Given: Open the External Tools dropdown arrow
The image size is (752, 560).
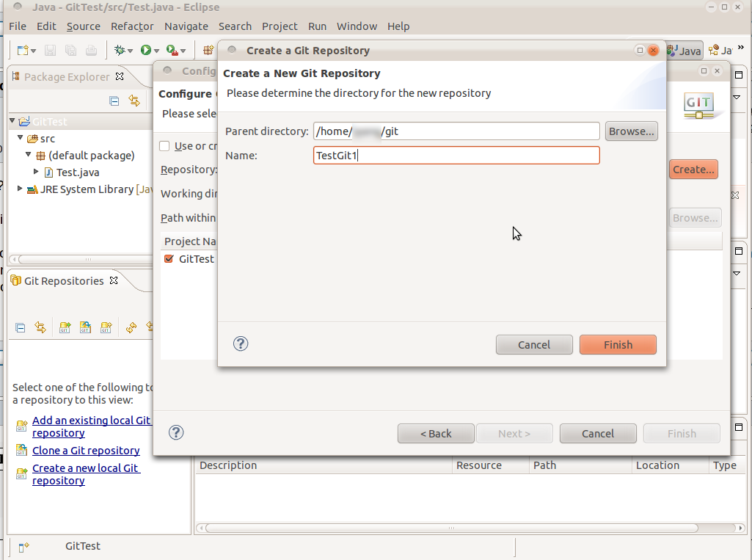Looking at the screenshot, I should point(183,51).
